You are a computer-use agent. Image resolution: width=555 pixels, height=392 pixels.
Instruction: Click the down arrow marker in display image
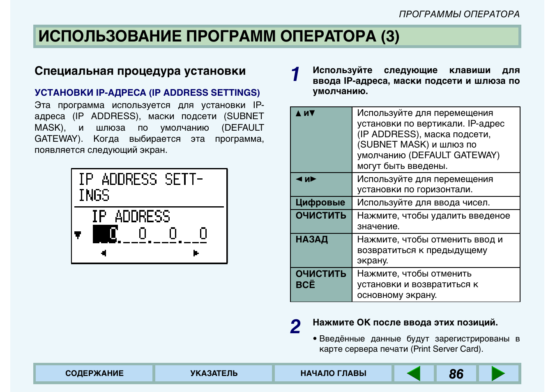[78, 235]
